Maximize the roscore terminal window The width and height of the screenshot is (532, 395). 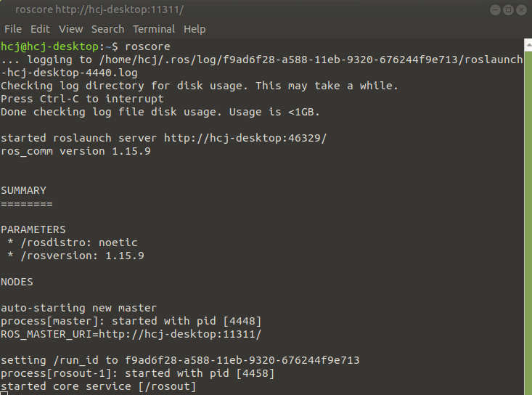(x=508, y=10)
